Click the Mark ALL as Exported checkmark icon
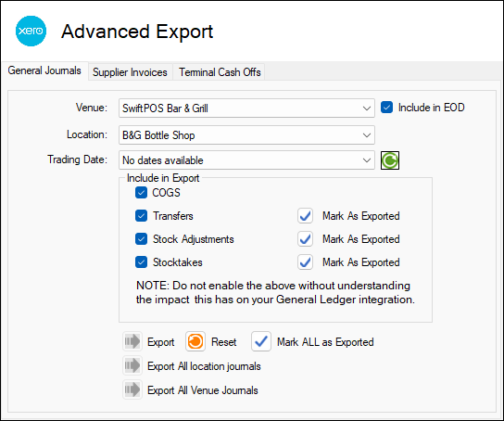This screenshot has width=504, height=421. [261, 341]
